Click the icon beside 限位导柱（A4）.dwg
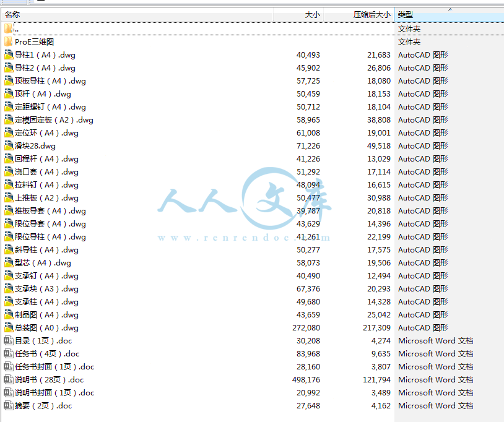The height and width of the screenshot is (422, 504). click(x=9, y=237)
